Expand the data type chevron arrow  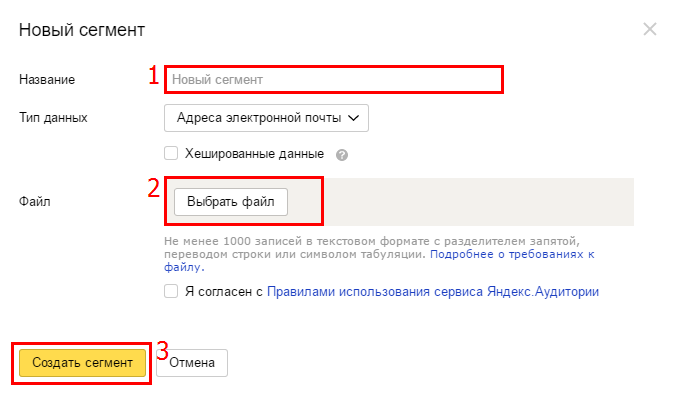click(354, 118)
